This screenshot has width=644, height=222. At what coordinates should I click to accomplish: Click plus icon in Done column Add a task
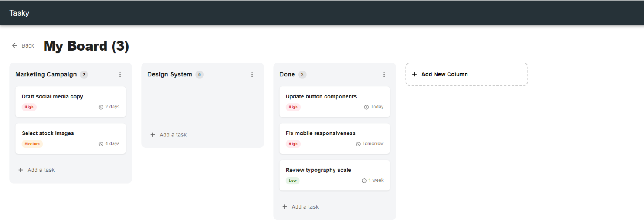285,207
